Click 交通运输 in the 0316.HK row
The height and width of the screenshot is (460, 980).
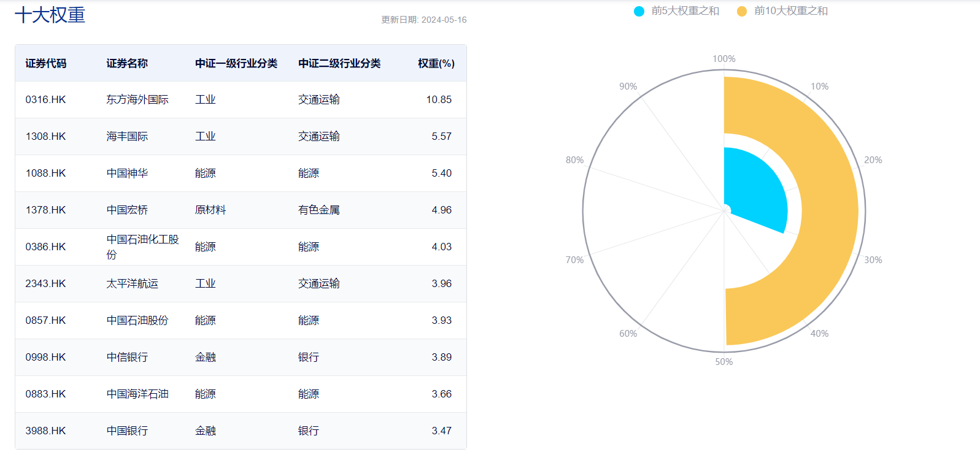click(319, 99)
